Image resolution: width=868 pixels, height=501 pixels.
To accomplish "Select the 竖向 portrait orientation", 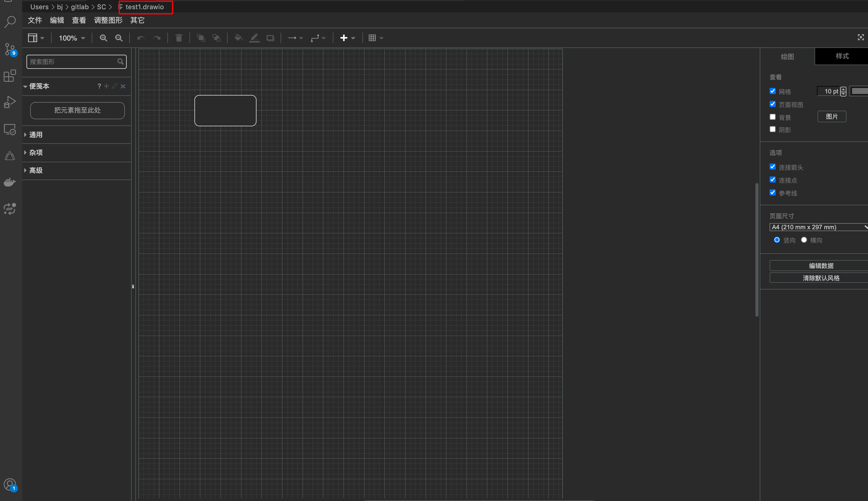I will coord(777,240).
